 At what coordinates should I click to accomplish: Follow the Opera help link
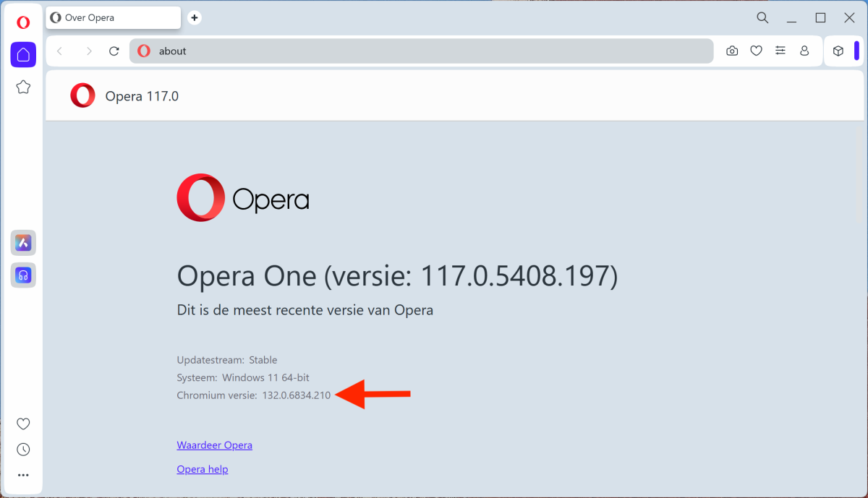(202, 470)
